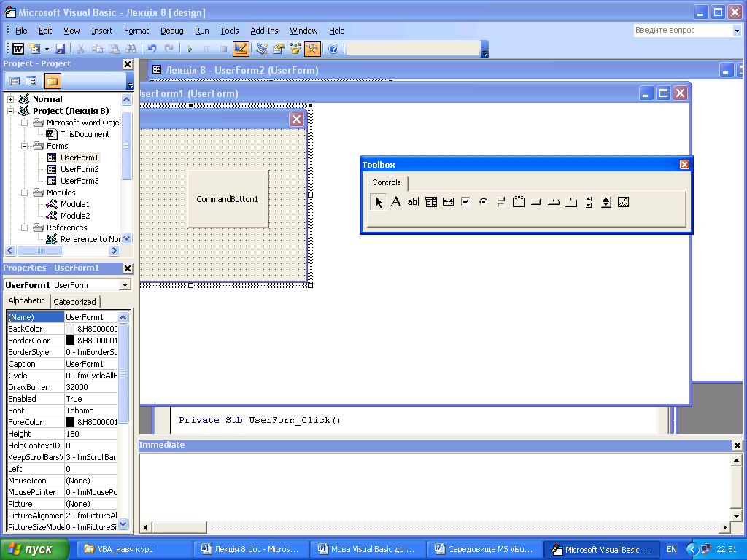Pick the SpinButton control in Toolbox
The width and height of the screenshot is (747, 560).
pyautogui.click(x=606, y=202)
